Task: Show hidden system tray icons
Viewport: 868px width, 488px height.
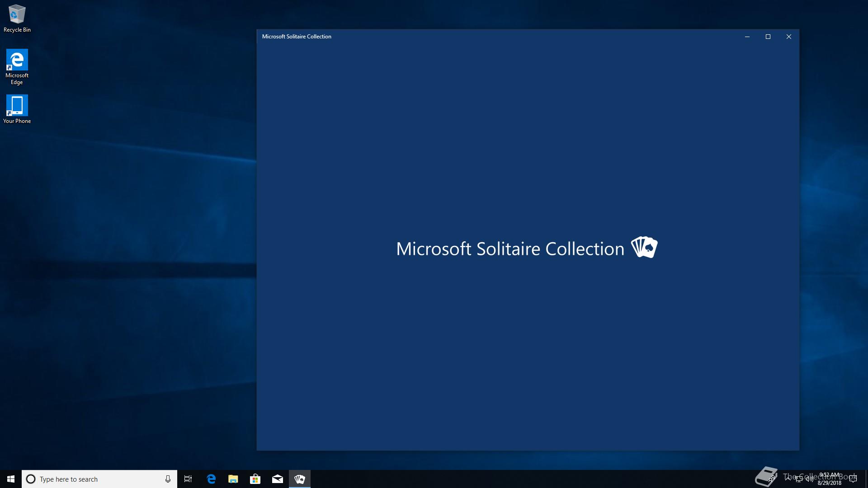Action: coord(788,479)
